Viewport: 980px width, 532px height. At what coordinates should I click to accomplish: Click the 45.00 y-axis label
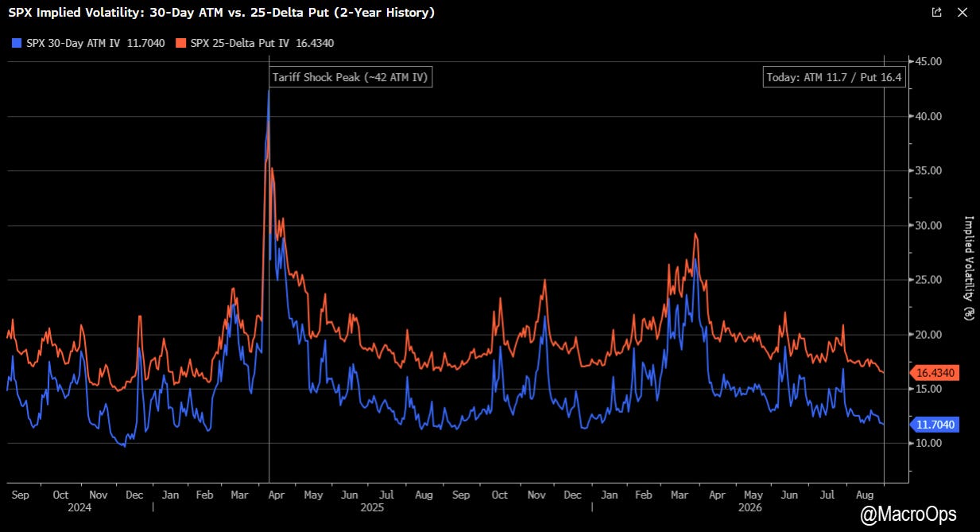[x=929, y=61]
